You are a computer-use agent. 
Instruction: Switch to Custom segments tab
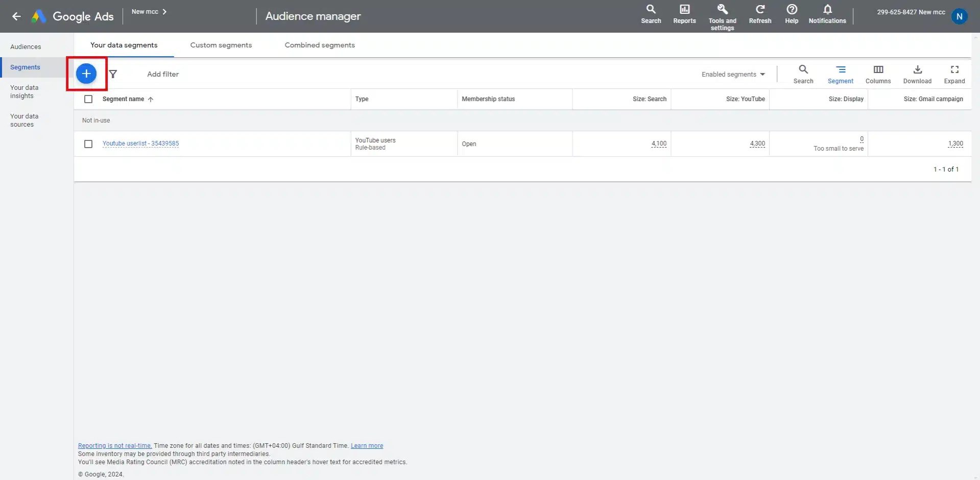tap(221, 45)
